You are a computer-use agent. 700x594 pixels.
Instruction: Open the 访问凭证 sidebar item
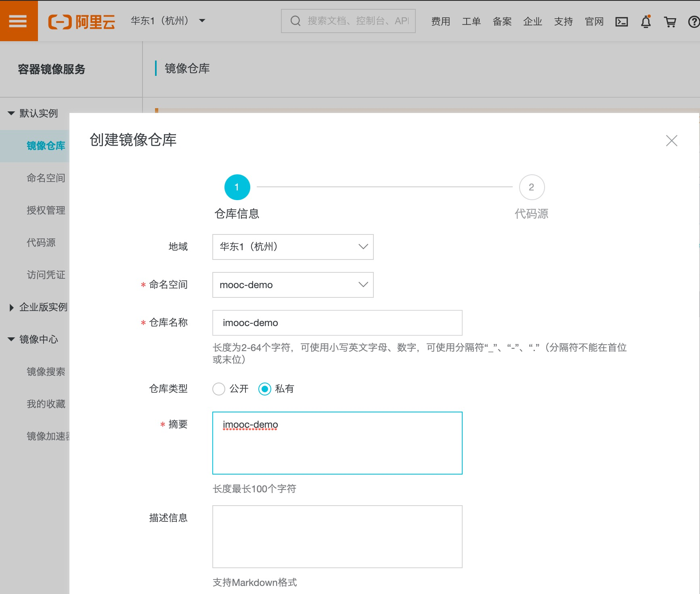click(45, 275)
